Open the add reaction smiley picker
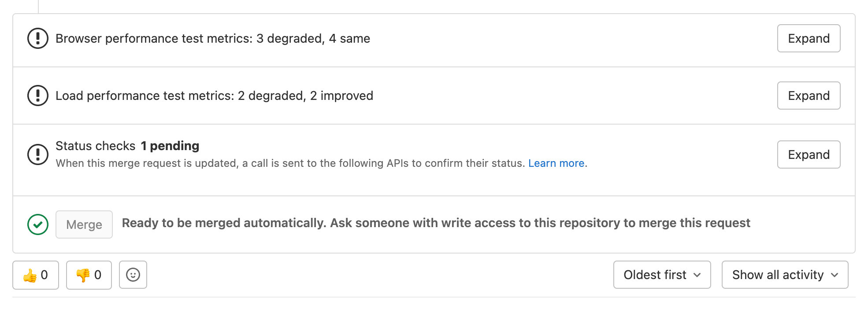Screen dimensions: 868x309 pos(133,275)
